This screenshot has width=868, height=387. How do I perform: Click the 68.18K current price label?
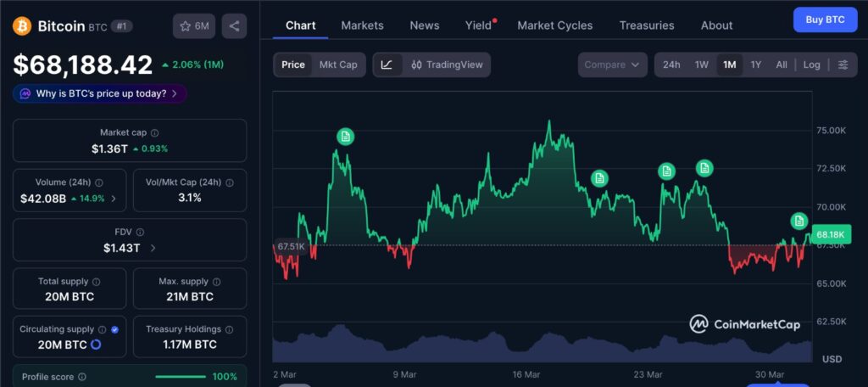click(x=832, y=235)
